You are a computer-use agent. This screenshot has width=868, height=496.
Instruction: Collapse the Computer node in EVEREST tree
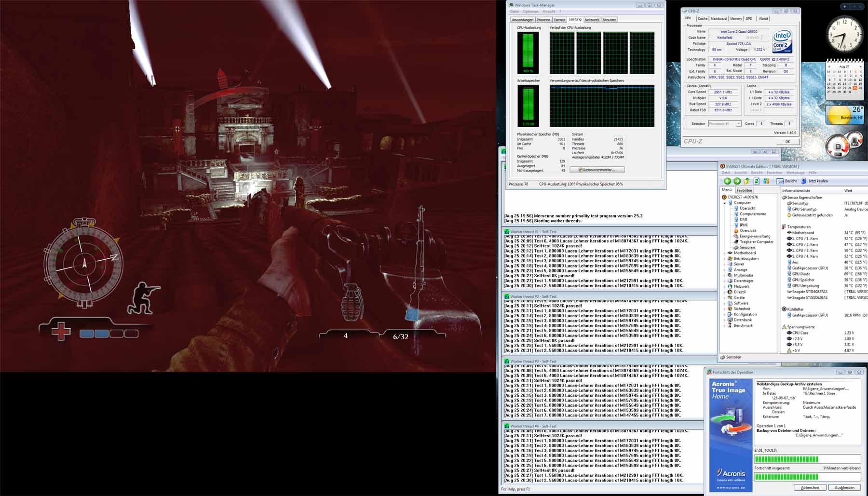(x=724, y=203)
